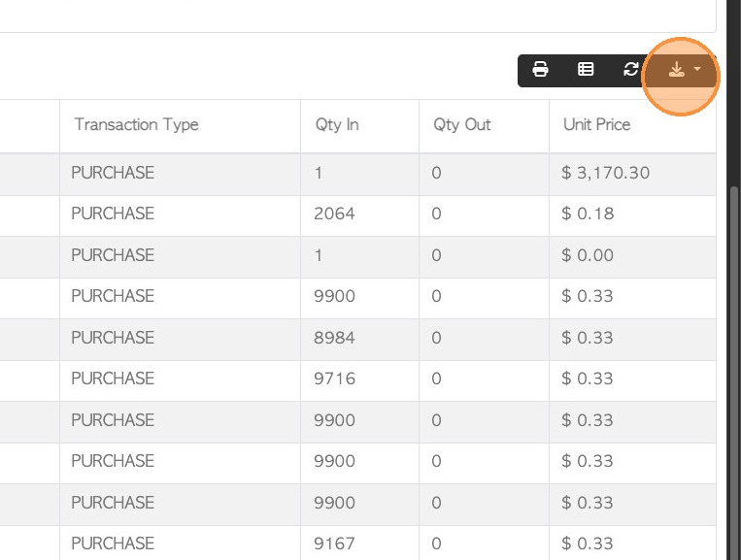
Task: Click the Qty Out cell beside 2064
Action: tap(437, 214)
